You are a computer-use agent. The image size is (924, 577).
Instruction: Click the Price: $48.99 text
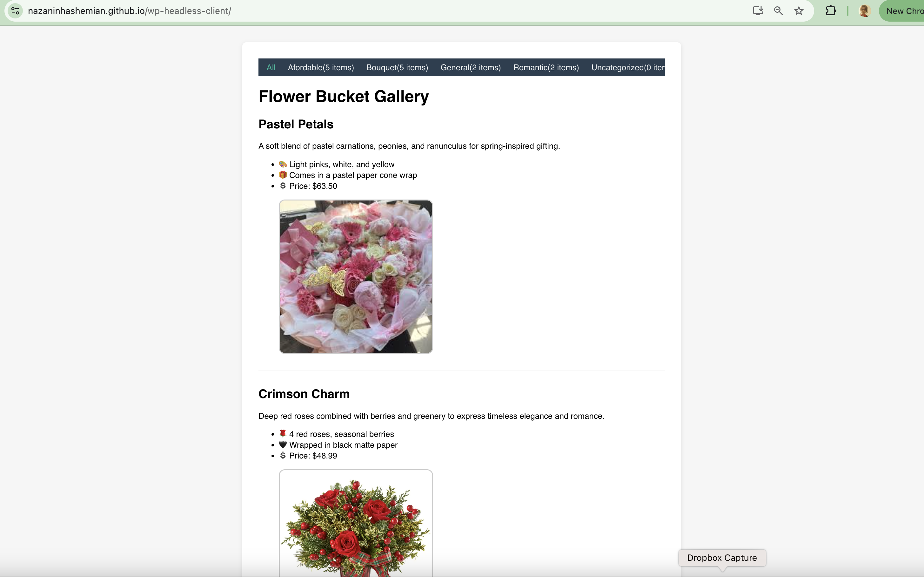click(x=313, y=456)
